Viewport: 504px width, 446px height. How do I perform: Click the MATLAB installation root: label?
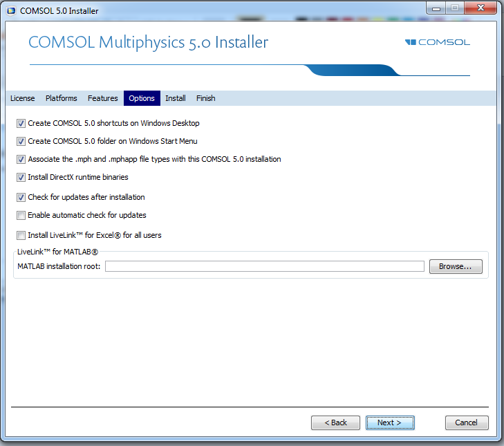click(59, 267)
